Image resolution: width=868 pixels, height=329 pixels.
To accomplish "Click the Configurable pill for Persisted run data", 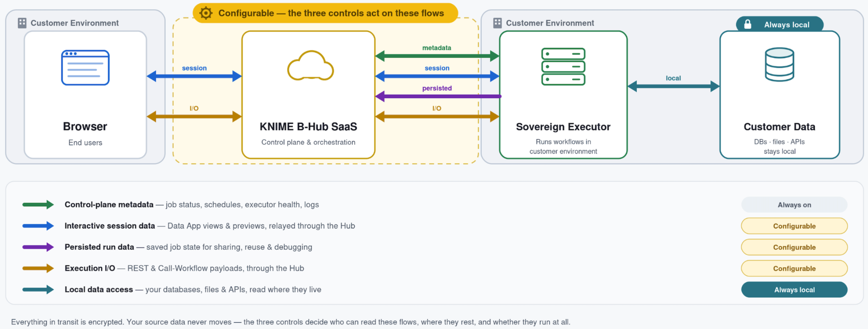I will 794,247.
